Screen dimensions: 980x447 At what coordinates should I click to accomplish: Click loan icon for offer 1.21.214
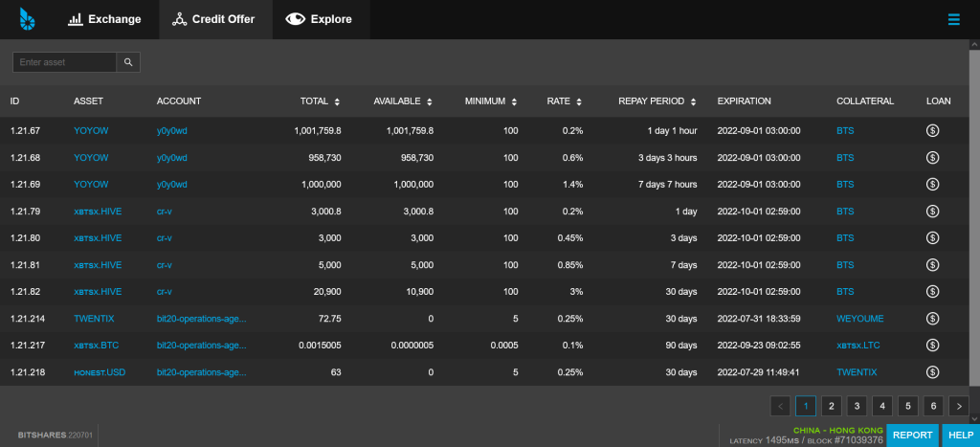pos(932,318)
